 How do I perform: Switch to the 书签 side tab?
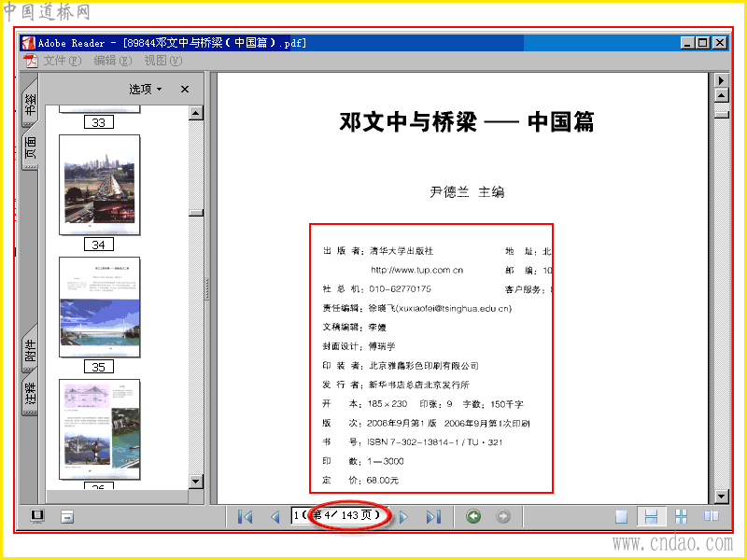point(30,103)
